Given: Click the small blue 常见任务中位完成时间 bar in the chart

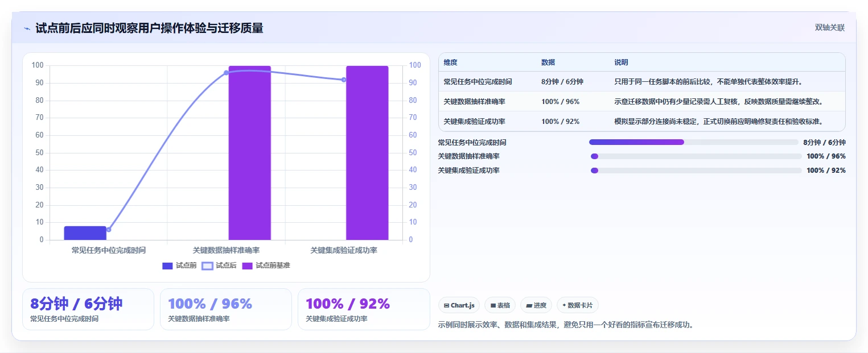Looking at the screenshot, I should (x=85, y=233).
